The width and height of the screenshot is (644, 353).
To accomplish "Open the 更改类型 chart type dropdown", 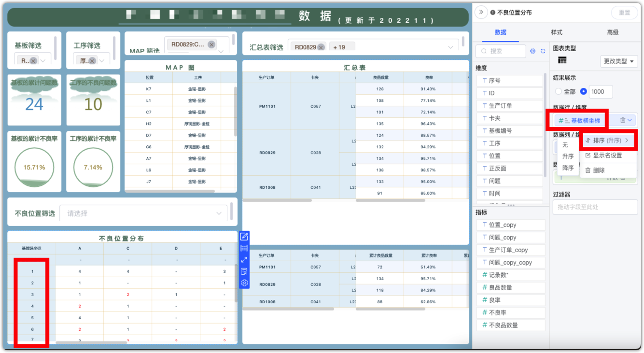I will coord(618,62).
